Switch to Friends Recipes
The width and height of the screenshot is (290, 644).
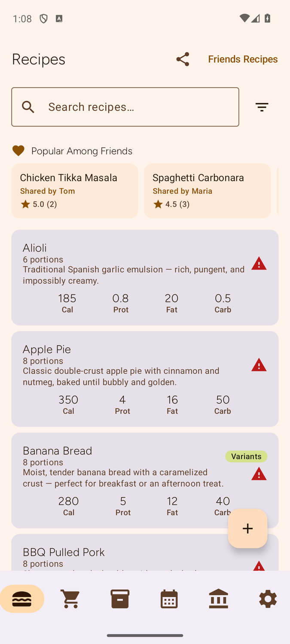(243, 59)
